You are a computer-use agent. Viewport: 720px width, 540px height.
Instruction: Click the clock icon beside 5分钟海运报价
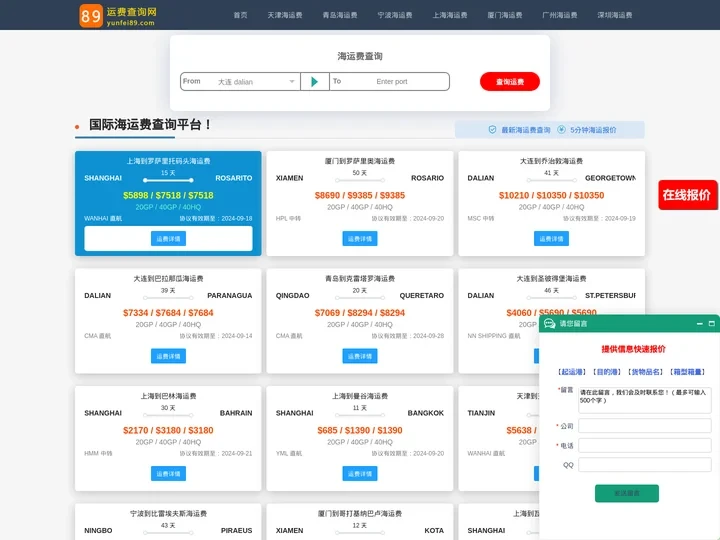(x=561, y=130)
